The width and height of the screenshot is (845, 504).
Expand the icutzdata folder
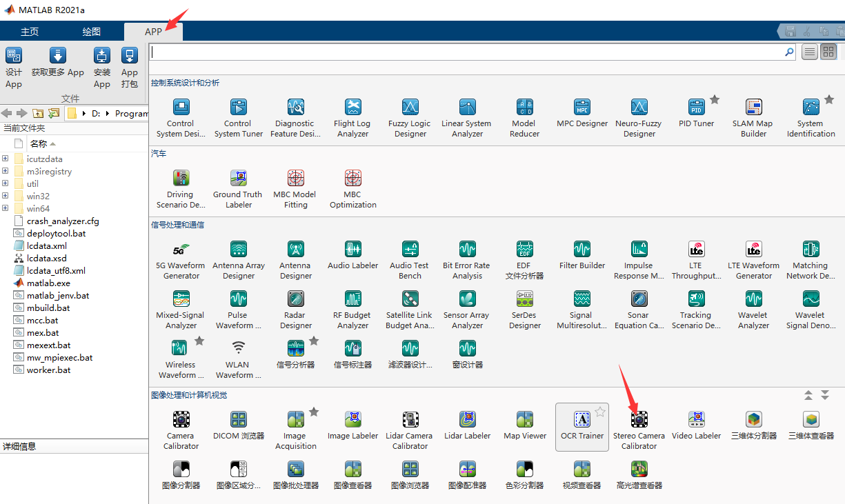(x=6, y=159)
